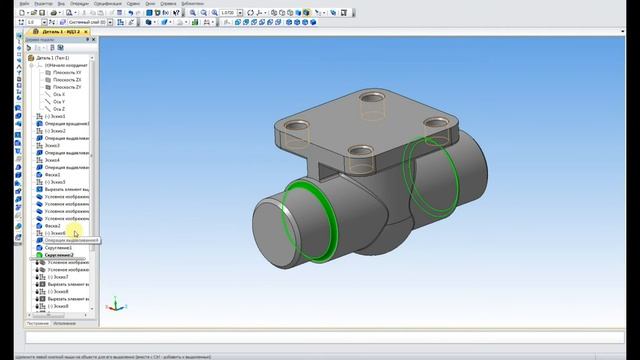Select Плоскость XY in the tree
640x360 pixels.
(x=67, y=73)
